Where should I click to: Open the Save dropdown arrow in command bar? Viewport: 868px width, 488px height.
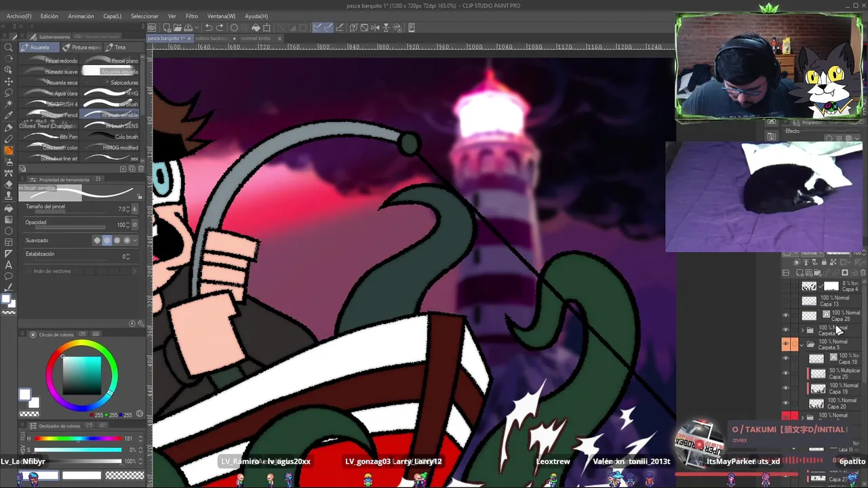click(196, 28)
